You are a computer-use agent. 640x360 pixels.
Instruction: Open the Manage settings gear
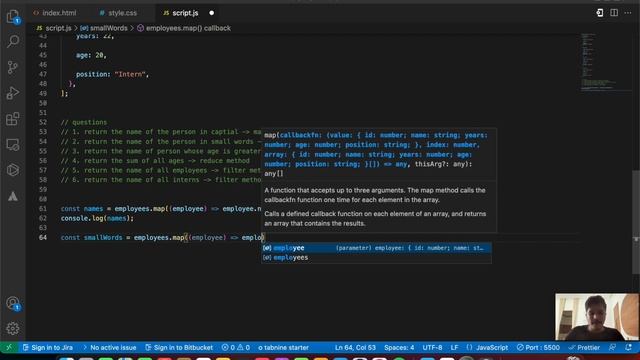tap(13, 329)
